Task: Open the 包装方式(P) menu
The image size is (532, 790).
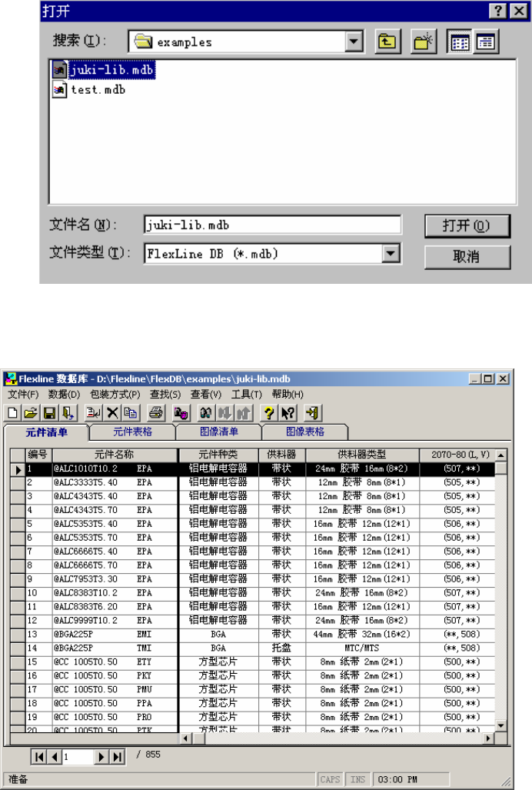Action: [x=115, y=394]
